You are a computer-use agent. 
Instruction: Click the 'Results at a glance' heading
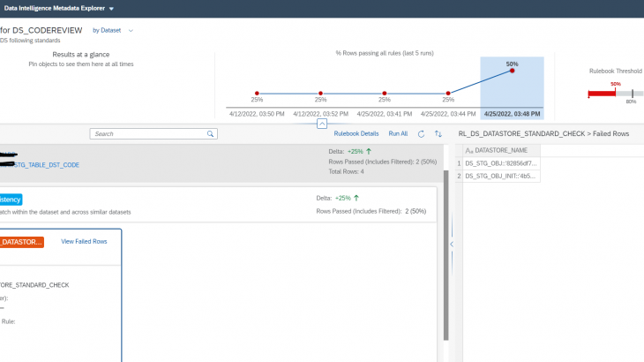pos(81,54)
